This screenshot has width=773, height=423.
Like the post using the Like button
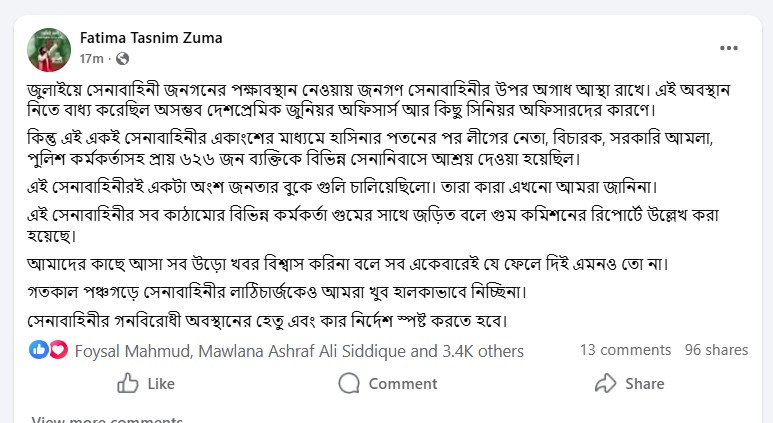pos(146,384)
